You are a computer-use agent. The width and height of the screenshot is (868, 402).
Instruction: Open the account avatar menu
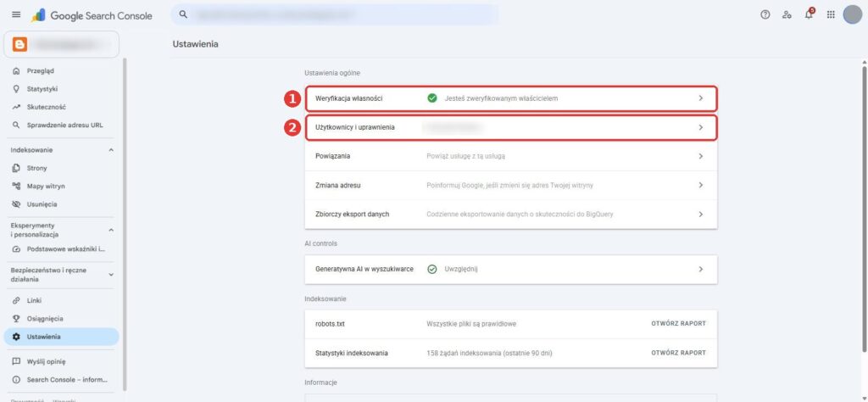[x=852, y=15]
